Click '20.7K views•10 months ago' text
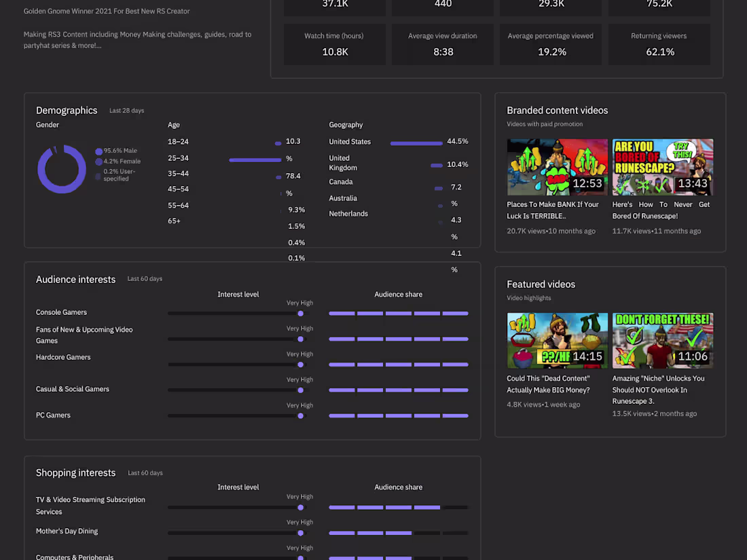This screenshot has height=560, width=747. click(551, 231)
